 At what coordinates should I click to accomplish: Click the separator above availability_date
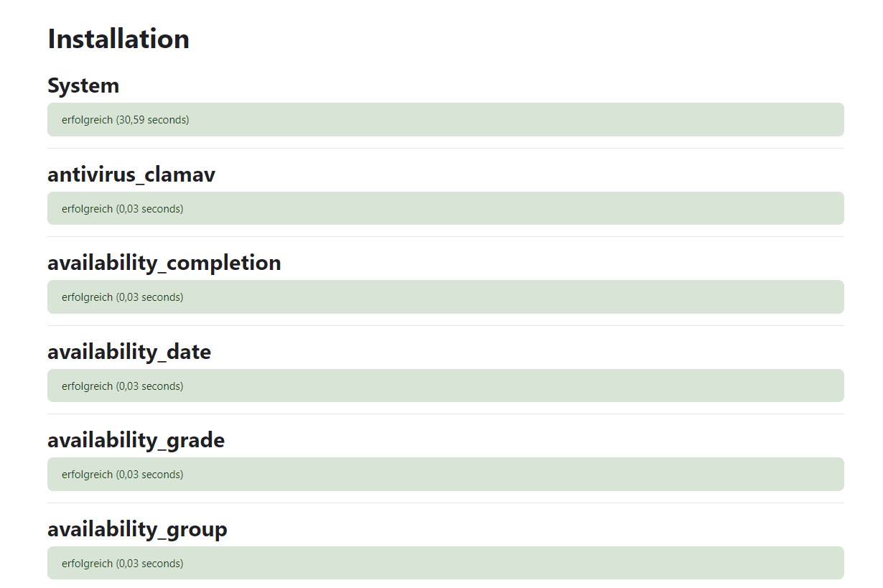[445, 325]
